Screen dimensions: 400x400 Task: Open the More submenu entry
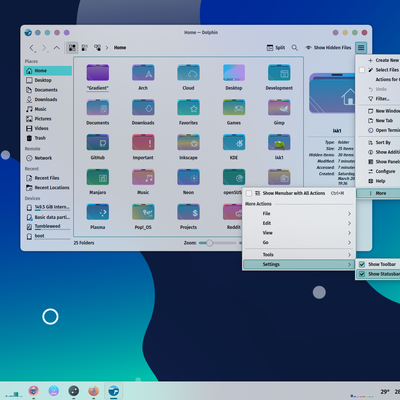point(378,193)
